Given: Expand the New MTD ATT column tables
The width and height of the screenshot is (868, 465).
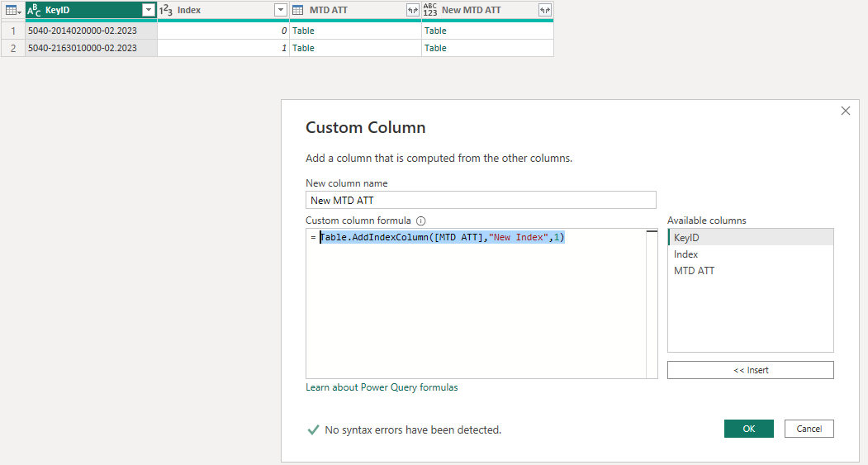Looking at the screenshot, I should click(545, 10).
